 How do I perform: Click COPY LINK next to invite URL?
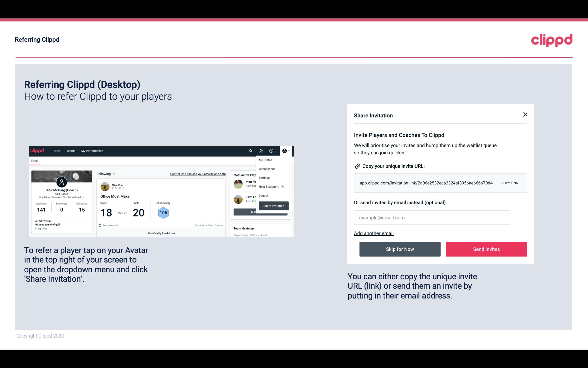[510, 183]
